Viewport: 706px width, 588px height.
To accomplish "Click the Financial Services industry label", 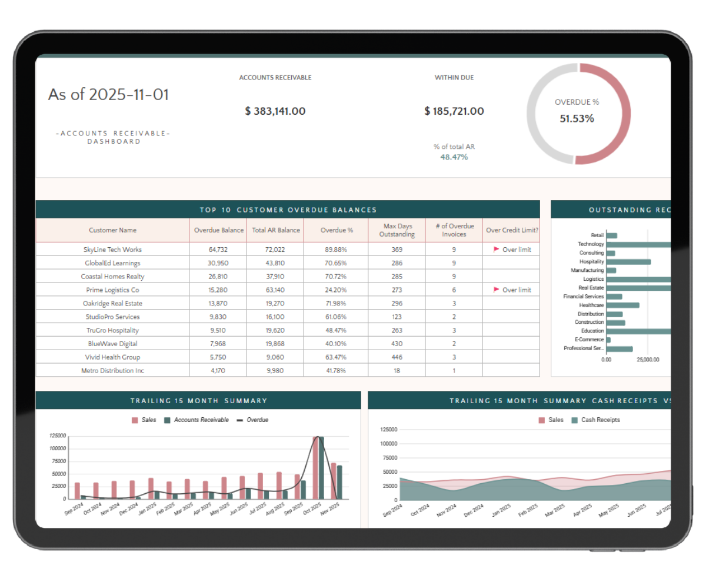I will (x=583, y=296).
